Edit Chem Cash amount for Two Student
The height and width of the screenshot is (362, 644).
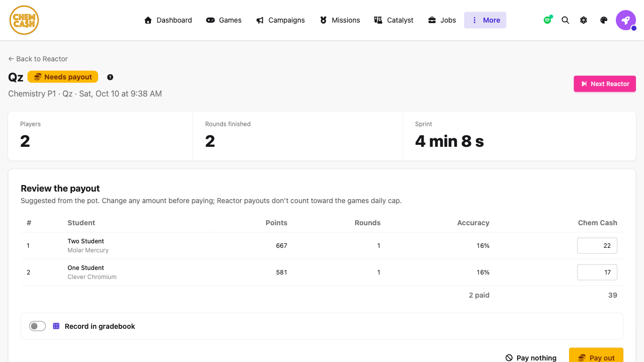(597, 246)
